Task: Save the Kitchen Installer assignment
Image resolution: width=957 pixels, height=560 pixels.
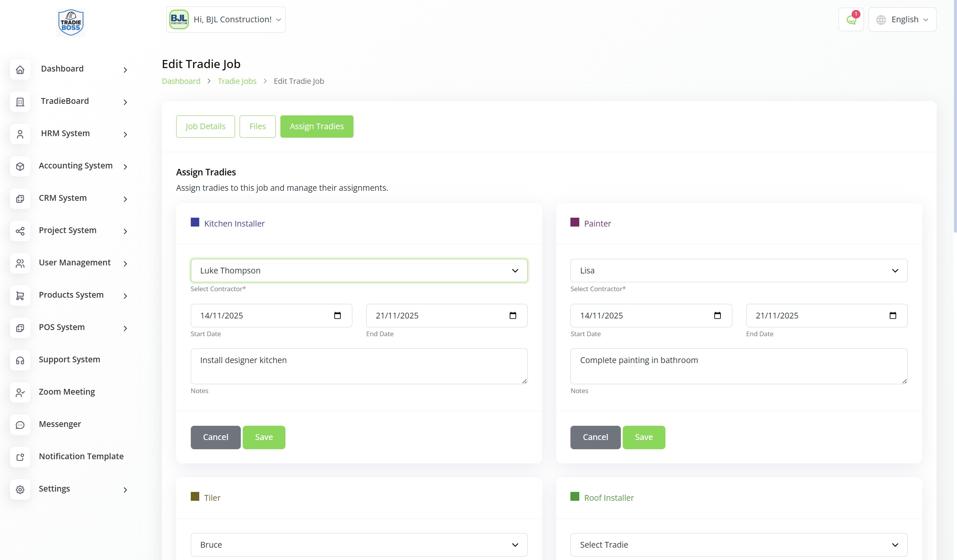Action: point(264,437)
